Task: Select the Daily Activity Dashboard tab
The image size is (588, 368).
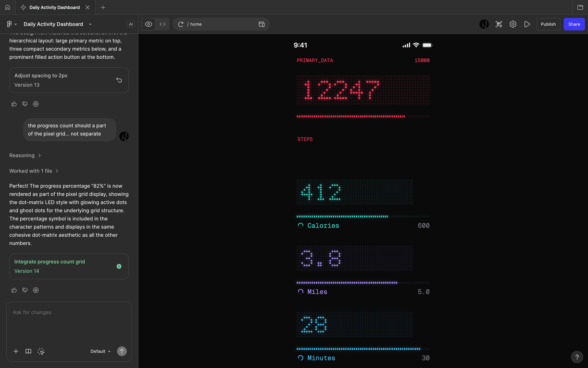Action: tap(54, 7)
